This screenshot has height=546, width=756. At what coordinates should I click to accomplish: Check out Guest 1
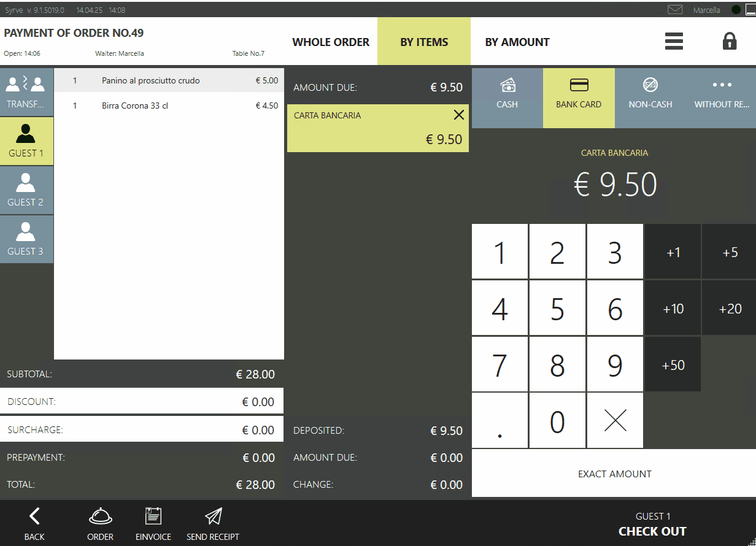(x=652, y=525)
